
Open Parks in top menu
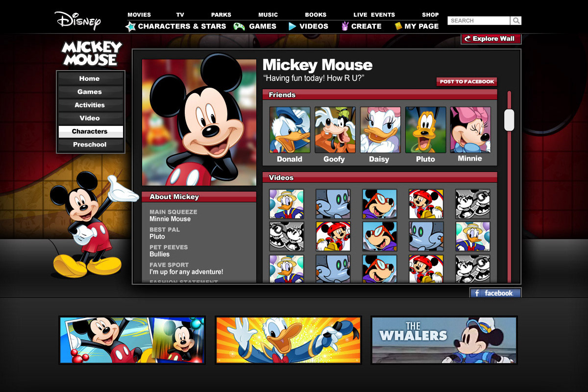point(221,15)
